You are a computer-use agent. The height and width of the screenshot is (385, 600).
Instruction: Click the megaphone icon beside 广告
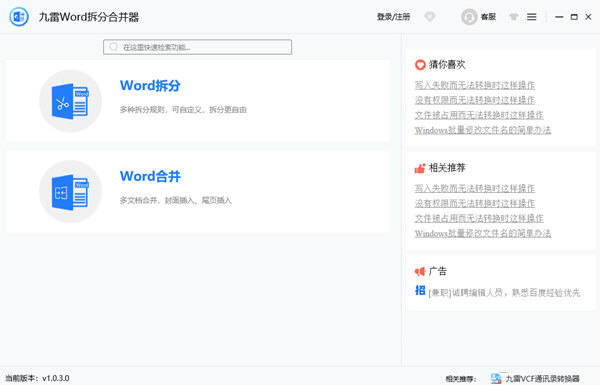click(x=420, y=271)
